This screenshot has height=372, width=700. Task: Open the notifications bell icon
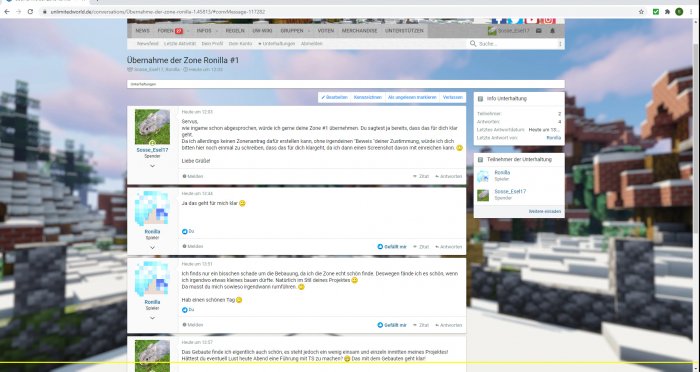click(552, 31)
